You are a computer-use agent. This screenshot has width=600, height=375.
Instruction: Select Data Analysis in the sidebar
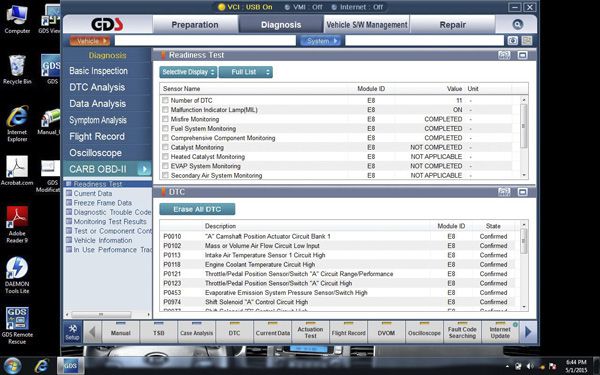[98, 104]
